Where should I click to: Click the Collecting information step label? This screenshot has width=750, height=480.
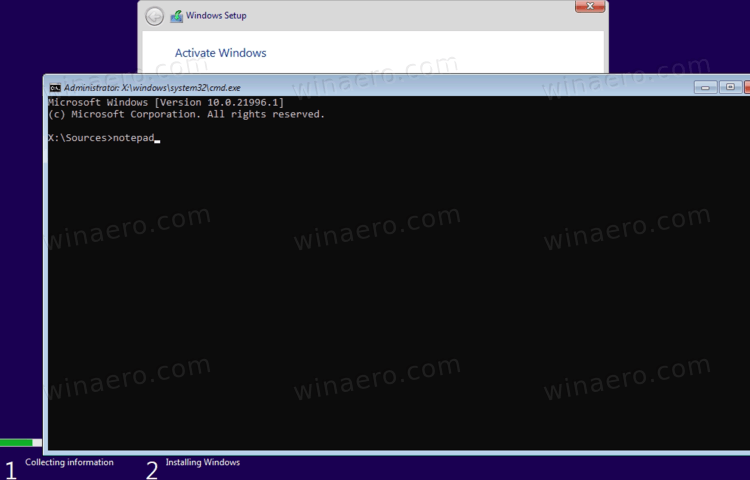pyautogui.click(x=69, y=462)
